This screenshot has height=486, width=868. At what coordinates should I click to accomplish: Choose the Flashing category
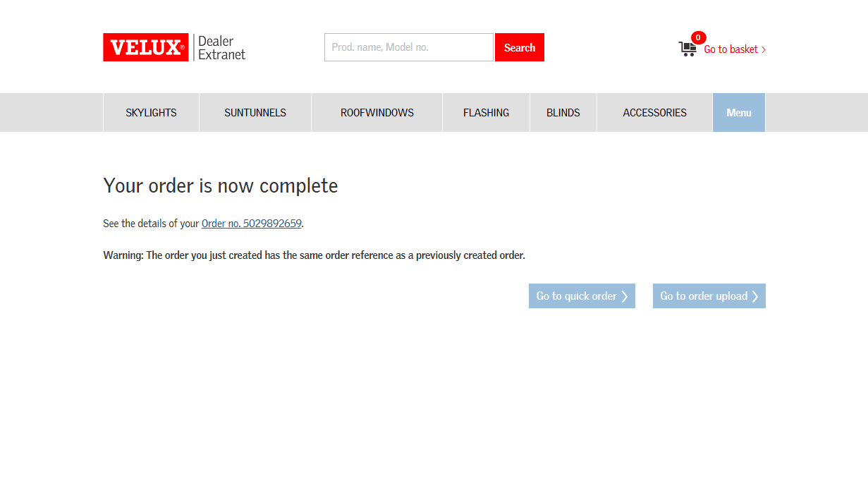tap(487, 113)
